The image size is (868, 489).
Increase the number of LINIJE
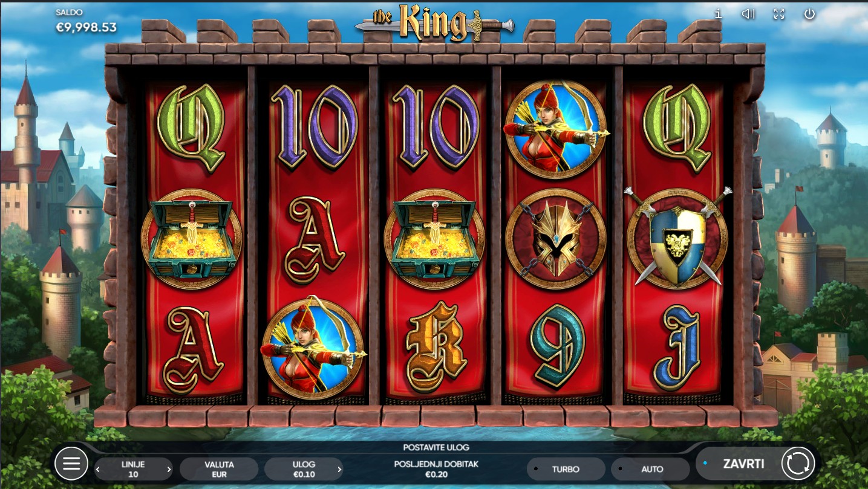169,469
